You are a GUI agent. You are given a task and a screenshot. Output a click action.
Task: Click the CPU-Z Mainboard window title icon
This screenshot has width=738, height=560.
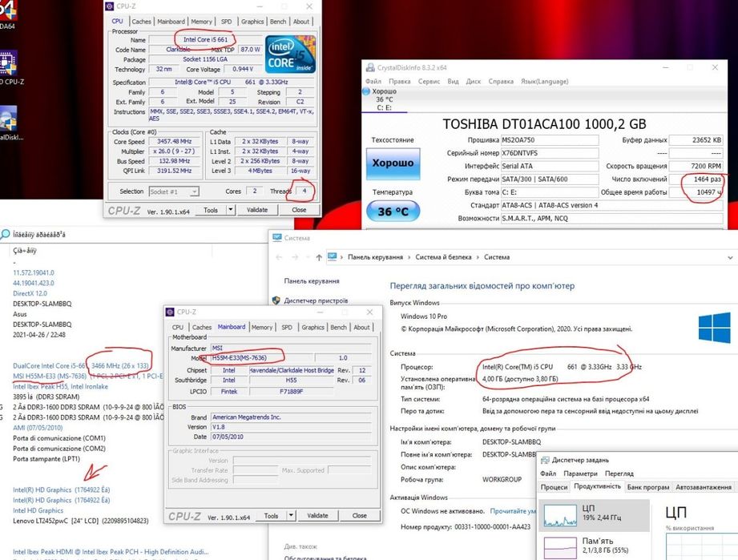tap(171, 312)
